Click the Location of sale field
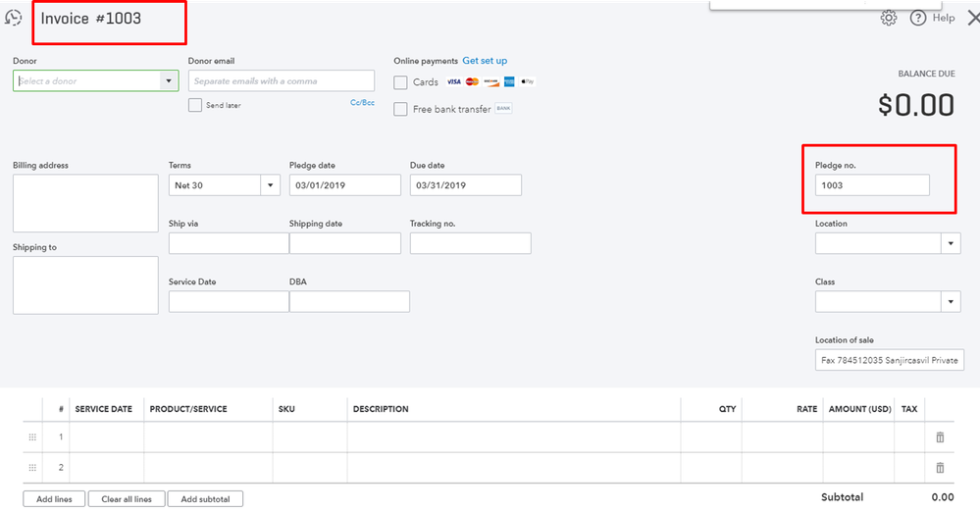 point(890,360)
